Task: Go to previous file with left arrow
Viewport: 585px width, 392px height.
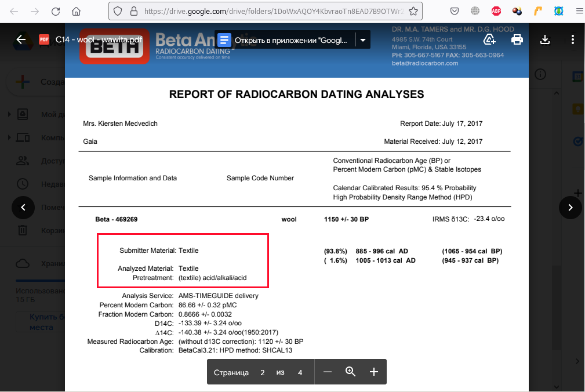Action: coord(23,208)
